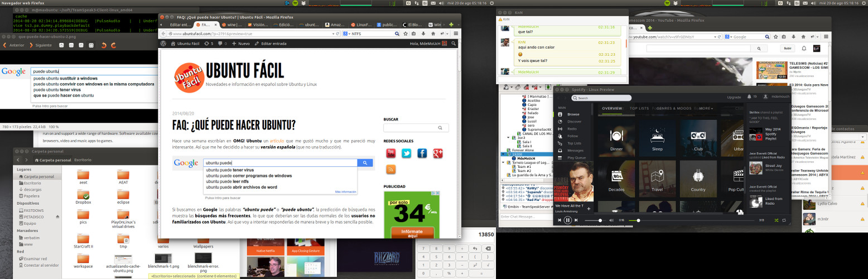Open the WordPress logo menu in admin bar
This screenshot has width=868, height=279.
coord(165,43)
